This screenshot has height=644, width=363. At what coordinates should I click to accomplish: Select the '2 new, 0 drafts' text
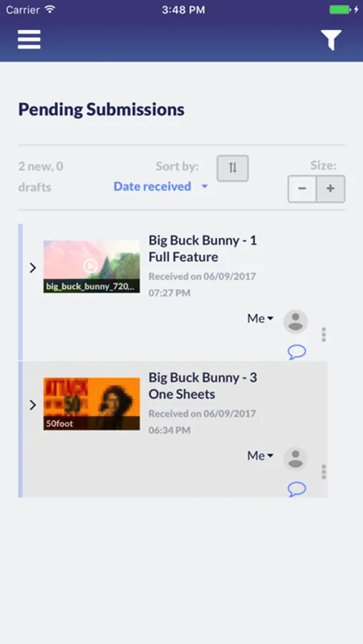[41, 177]
